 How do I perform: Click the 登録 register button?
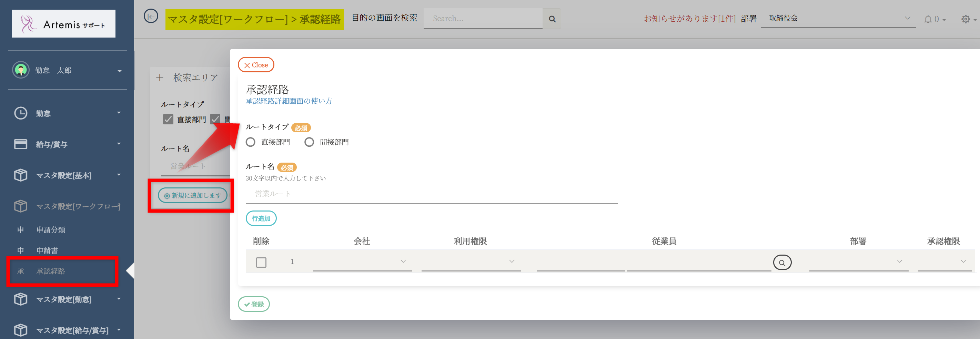pyautogui.click(x=254, y=304)
